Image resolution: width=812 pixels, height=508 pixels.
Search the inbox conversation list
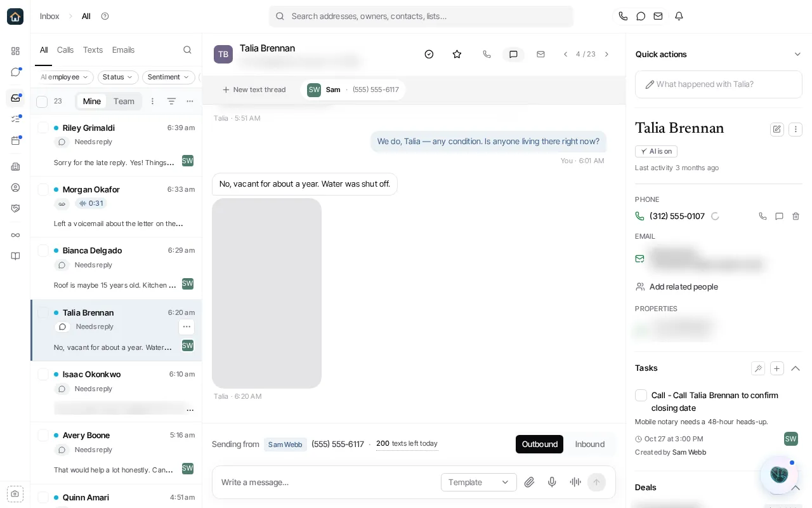[x=187, y=50]
